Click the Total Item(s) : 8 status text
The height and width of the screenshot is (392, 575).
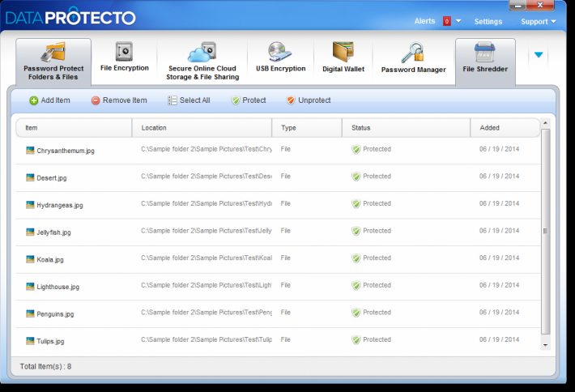click(45, 366)
